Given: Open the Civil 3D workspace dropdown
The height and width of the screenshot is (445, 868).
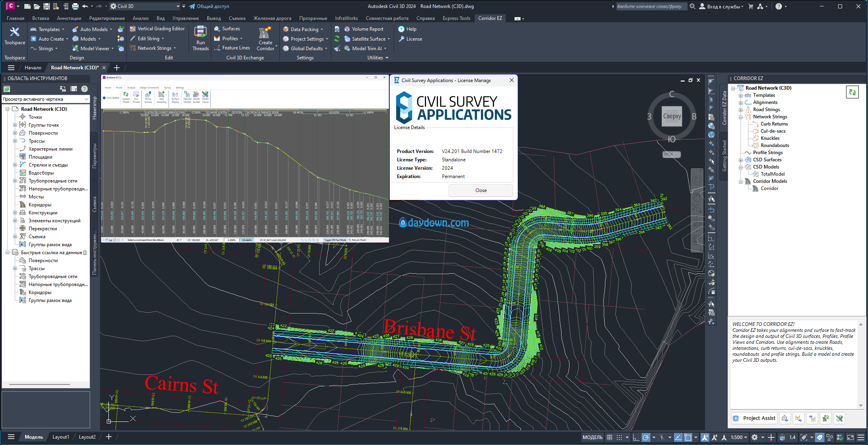Looking at the screenshot, I should click(145, 6).
